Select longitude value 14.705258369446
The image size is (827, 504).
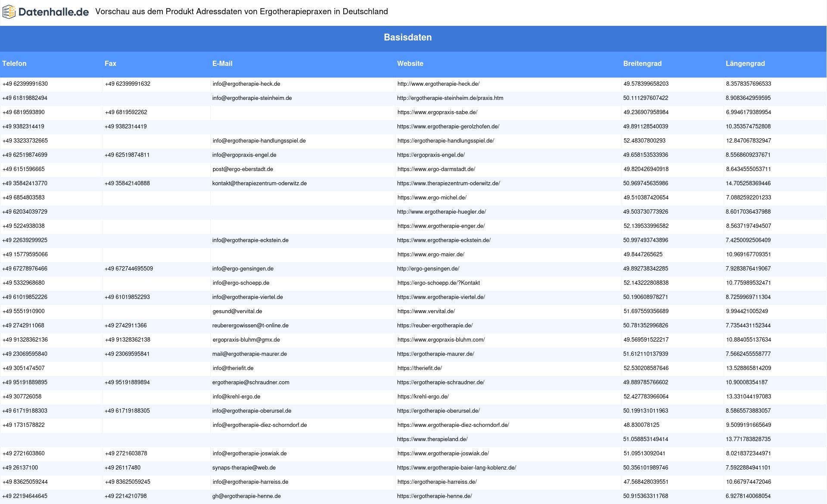(x=748, y=184)
